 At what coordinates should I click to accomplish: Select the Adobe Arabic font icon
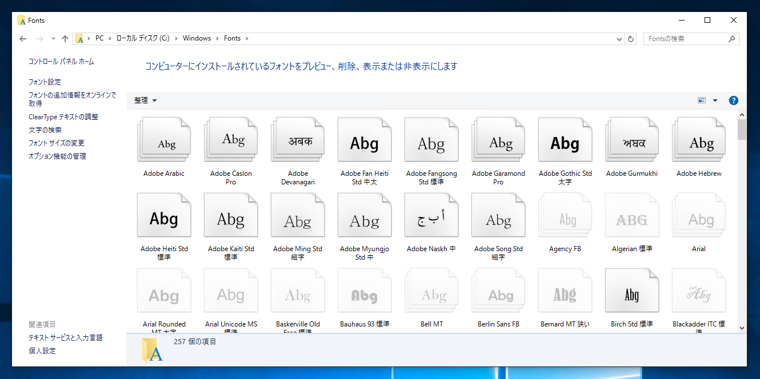(164, 140)
